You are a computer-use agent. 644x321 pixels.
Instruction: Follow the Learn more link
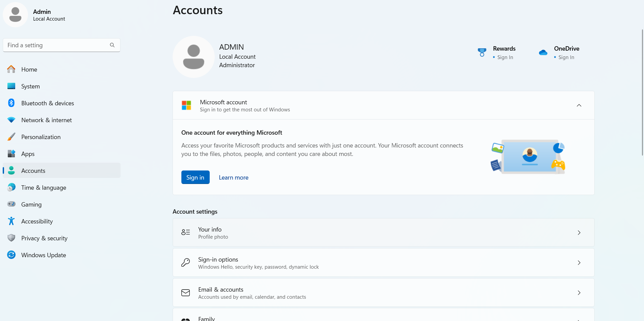coord(233,178)
